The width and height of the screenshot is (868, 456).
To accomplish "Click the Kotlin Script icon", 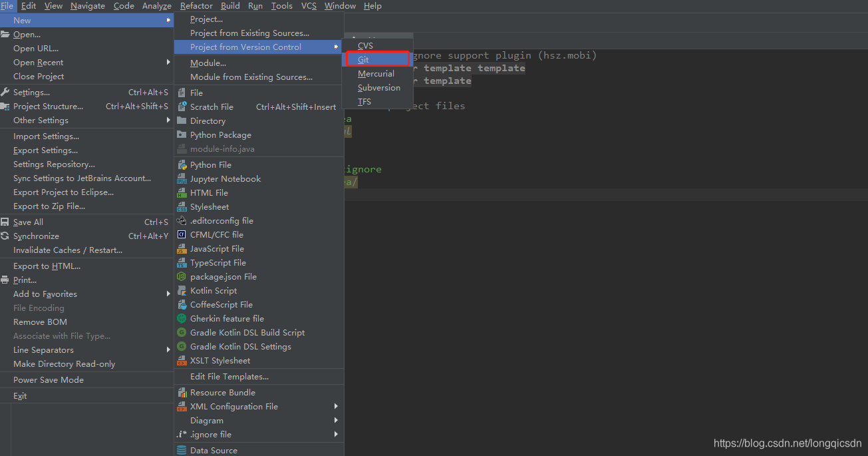I will pos(182,291).
